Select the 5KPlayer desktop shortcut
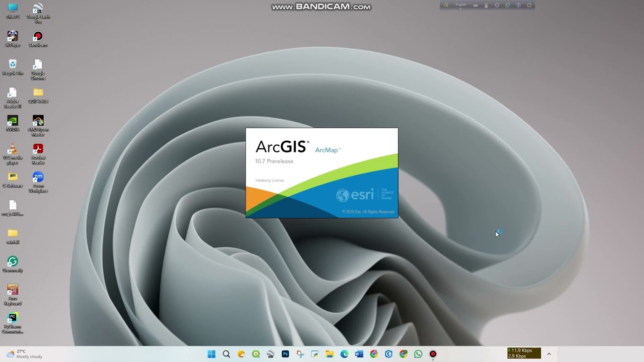644x362 pixels. [x=13, y=39]
